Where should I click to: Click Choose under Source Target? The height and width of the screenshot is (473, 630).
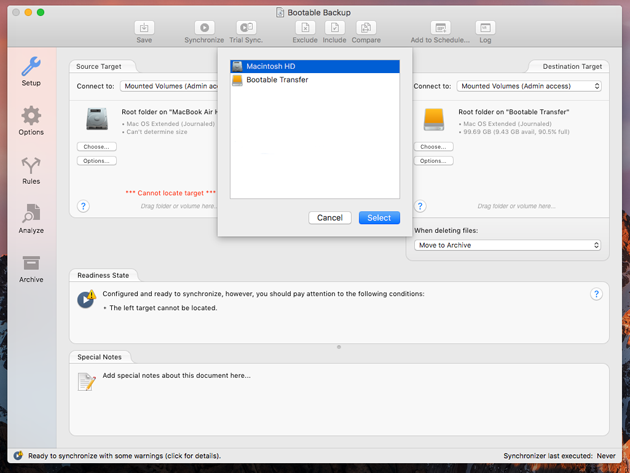(x=96, y=147)
